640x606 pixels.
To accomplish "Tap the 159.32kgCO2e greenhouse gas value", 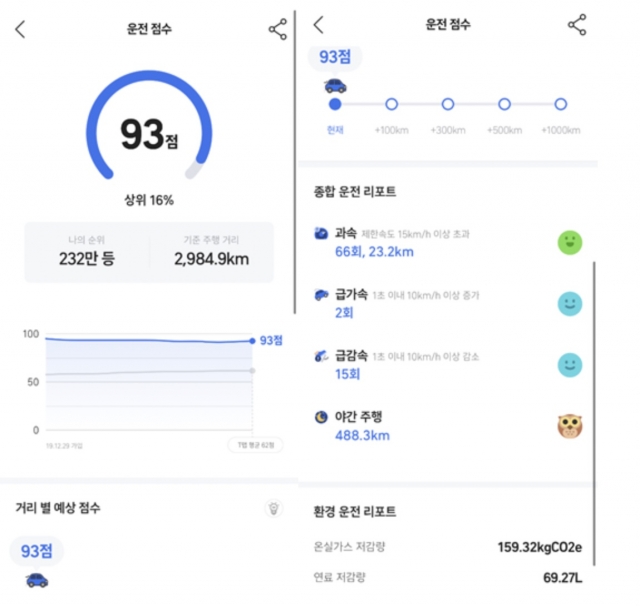I will (540, 547).
